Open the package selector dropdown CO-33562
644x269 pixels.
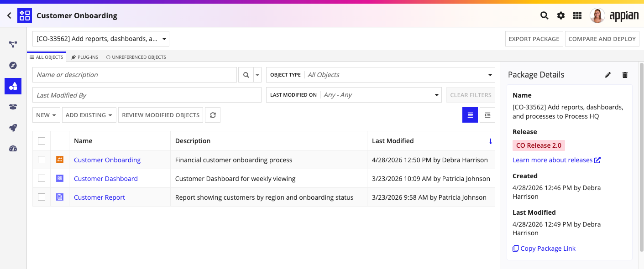pyautogui.click(x=101, y=39)
